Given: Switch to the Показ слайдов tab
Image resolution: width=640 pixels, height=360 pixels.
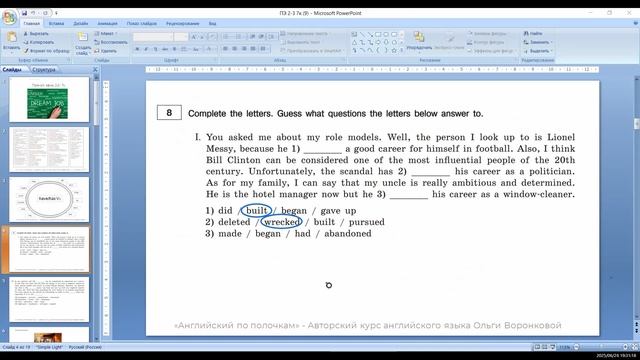Looking at the screenshot, I should tap(142, 24).
